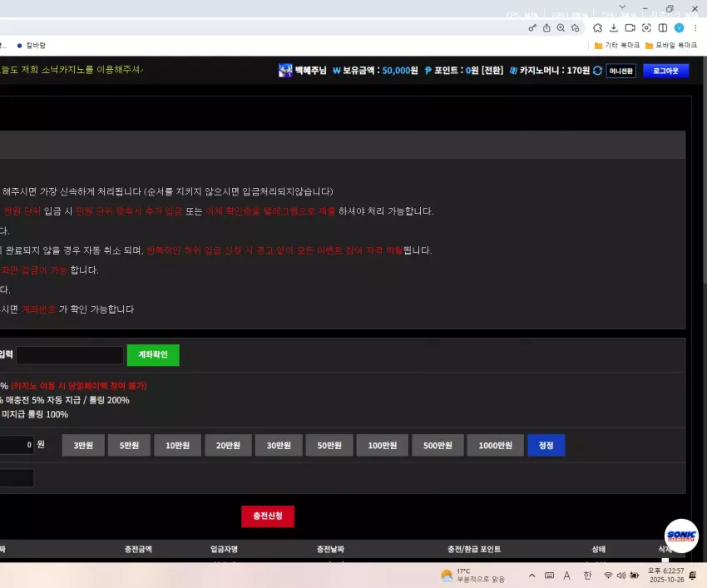
Task: Open the blue profile avatar
Action: [x=679, y=28]
